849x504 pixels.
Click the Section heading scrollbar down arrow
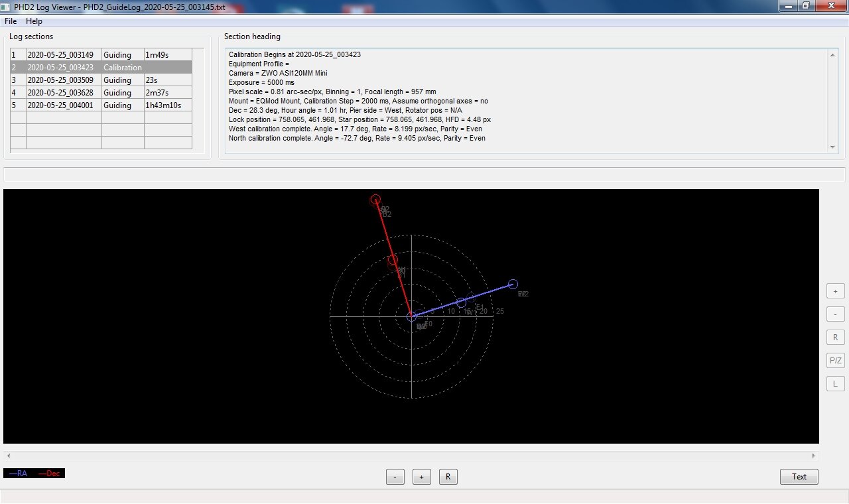[x=833, y=147]
